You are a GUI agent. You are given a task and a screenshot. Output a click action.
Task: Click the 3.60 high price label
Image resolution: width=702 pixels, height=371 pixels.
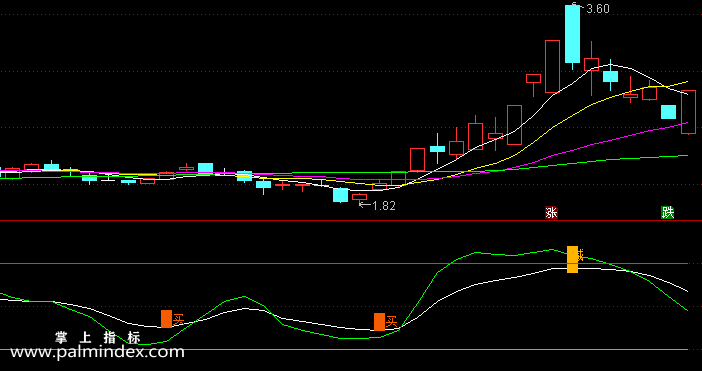(597, 9)
